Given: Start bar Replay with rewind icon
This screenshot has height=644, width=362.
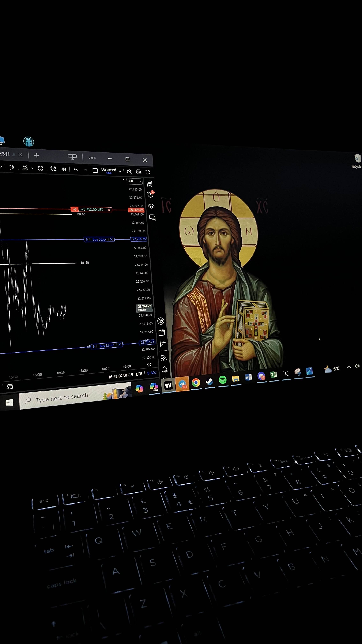Looking at the screenshot, I should click(64, 169).
